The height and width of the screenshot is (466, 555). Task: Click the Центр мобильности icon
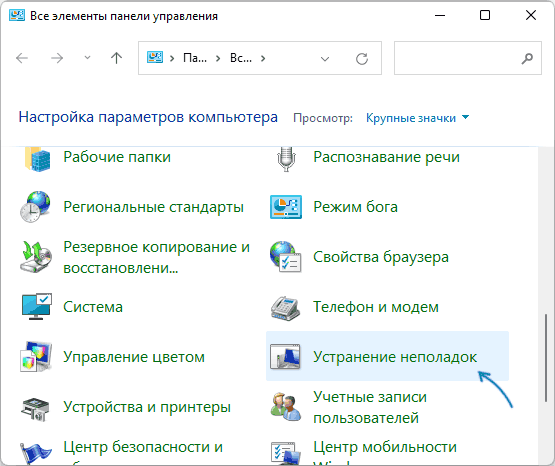pos(286,453)
